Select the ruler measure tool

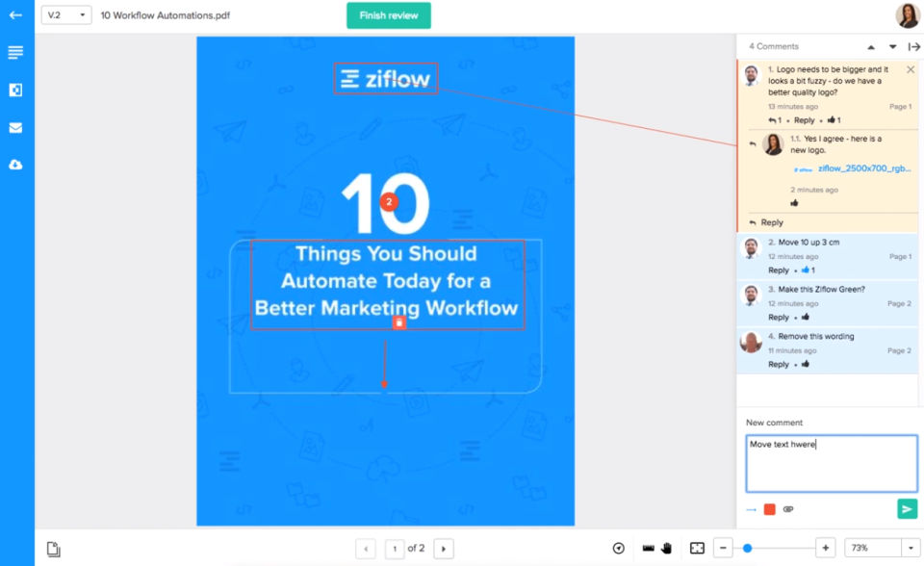pyautogui.click(x=648, y=549)
